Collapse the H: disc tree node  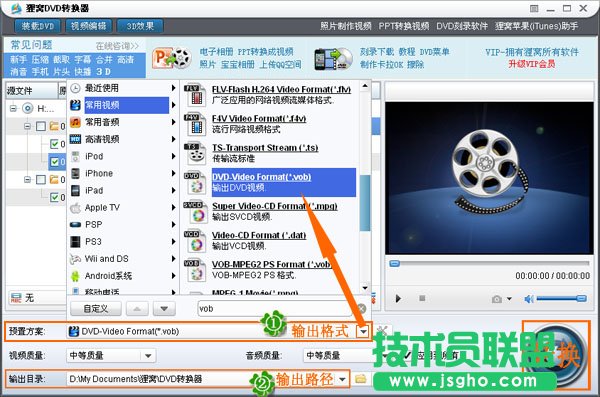[13, 109]
